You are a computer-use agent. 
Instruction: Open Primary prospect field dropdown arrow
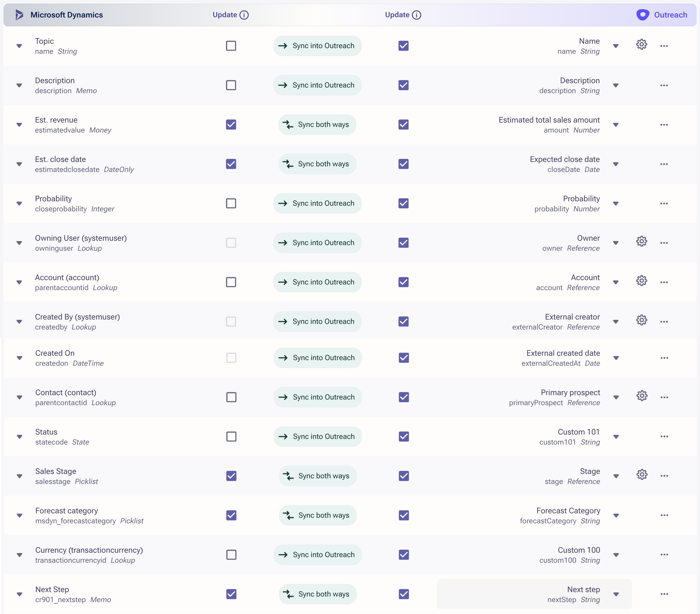616,397
